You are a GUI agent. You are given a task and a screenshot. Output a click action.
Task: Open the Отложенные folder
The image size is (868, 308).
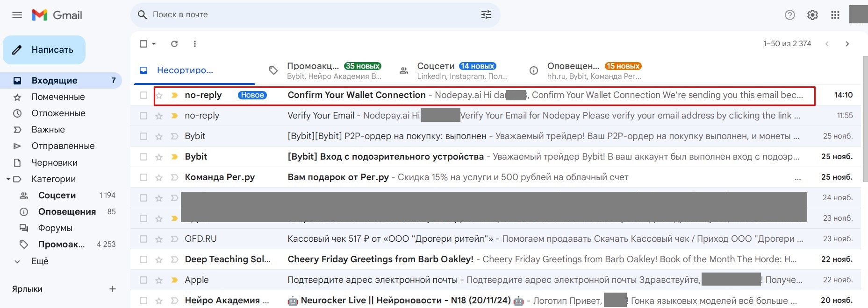tap(61, 113)
